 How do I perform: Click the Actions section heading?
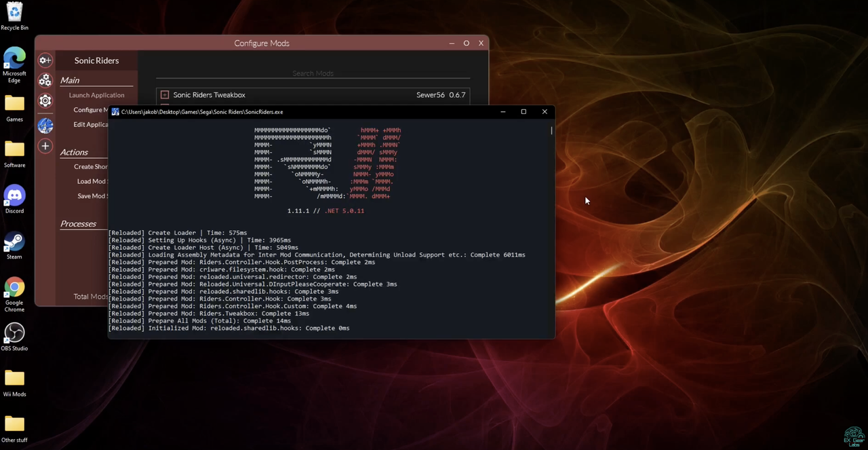pyautogui.click(x=74, y=152)
